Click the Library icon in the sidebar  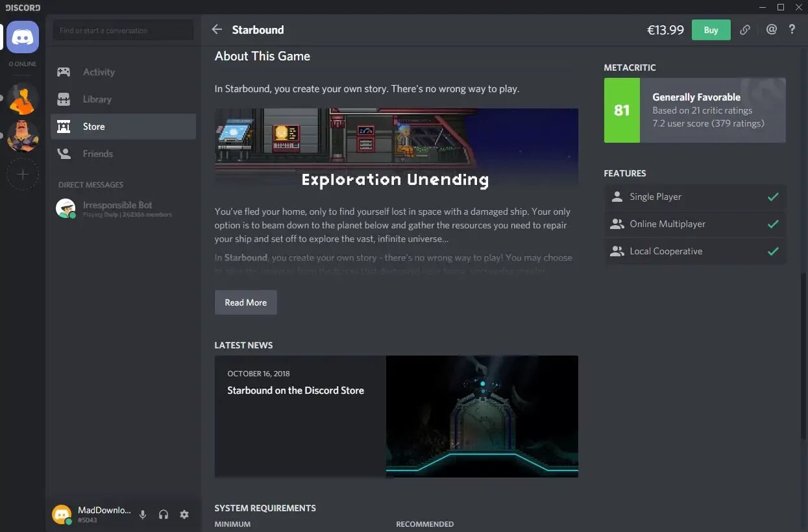64,99
